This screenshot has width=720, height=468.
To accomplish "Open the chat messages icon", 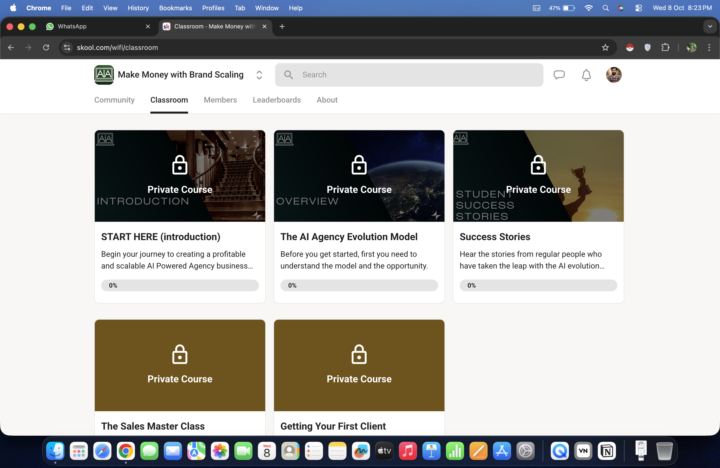I will [x=559, y=75].
